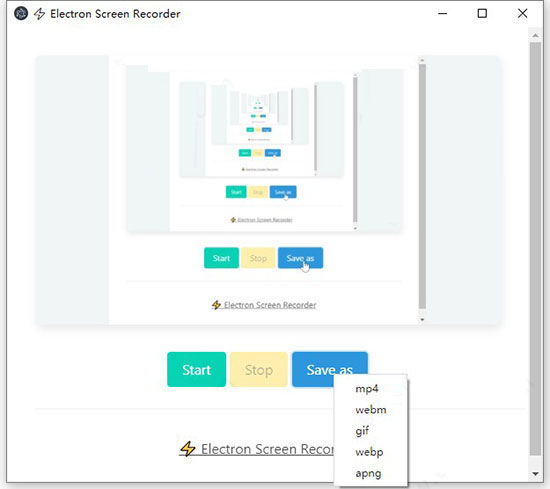This screenshot has height=489, width=550.
Task: Close the Electron Screen Recorder window
Action: tap(522, 14)
